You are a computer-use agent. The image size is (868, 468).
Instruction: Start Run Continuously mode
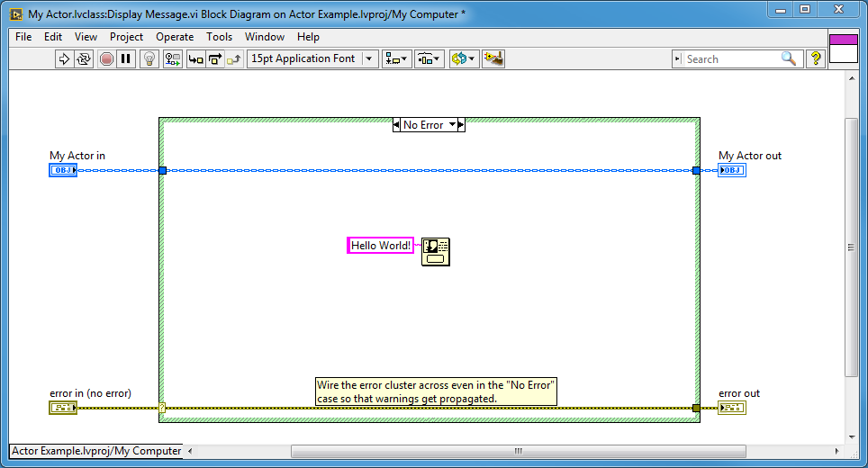84,58
